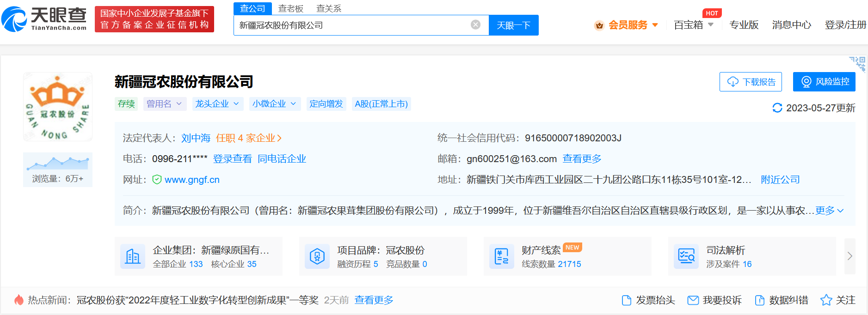
Task: Click the enterprise group building icon
Action: pyautogui.click(x=133, y=256)
